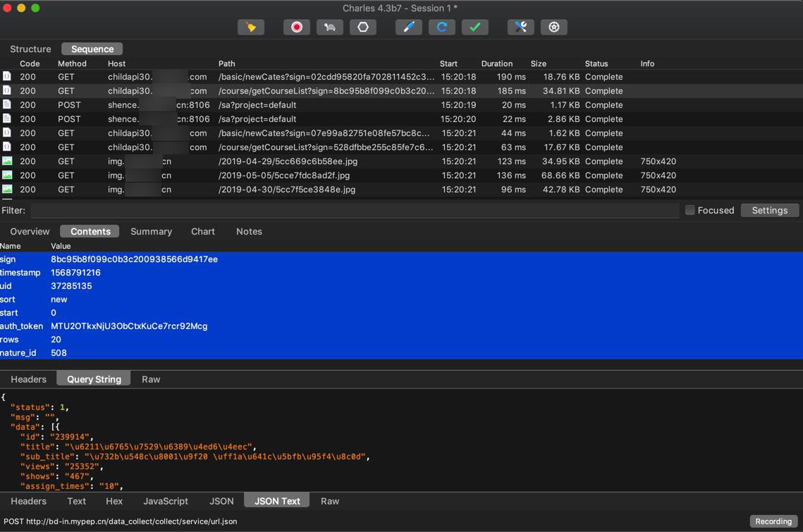Sort the requests by the Method column

(72, 63)
